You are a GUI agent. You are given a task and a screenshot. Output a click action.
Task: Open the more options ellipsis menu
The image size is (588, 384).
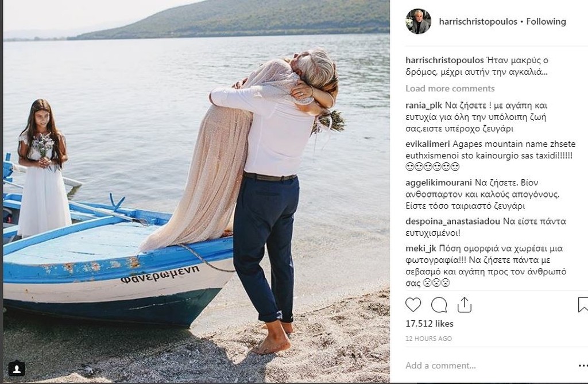(x=583, y=365)
